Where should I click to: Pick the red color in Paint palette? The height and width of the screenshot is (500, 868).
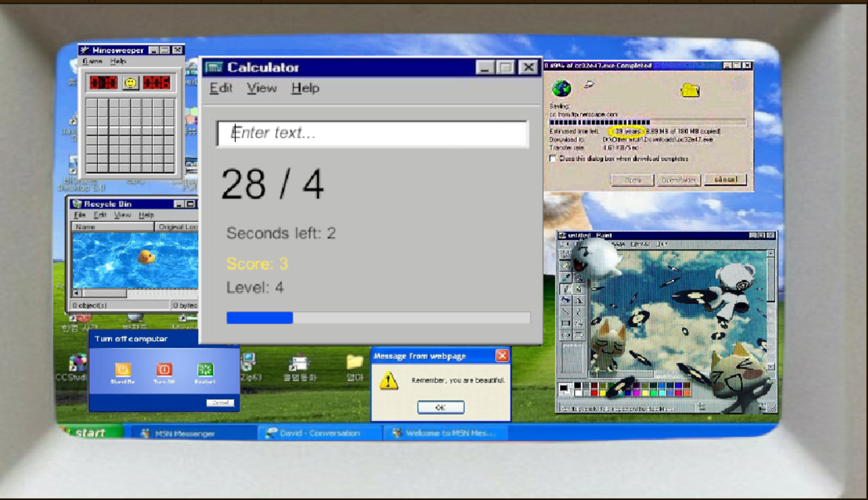pyautogui.click(x=594, y=393)
